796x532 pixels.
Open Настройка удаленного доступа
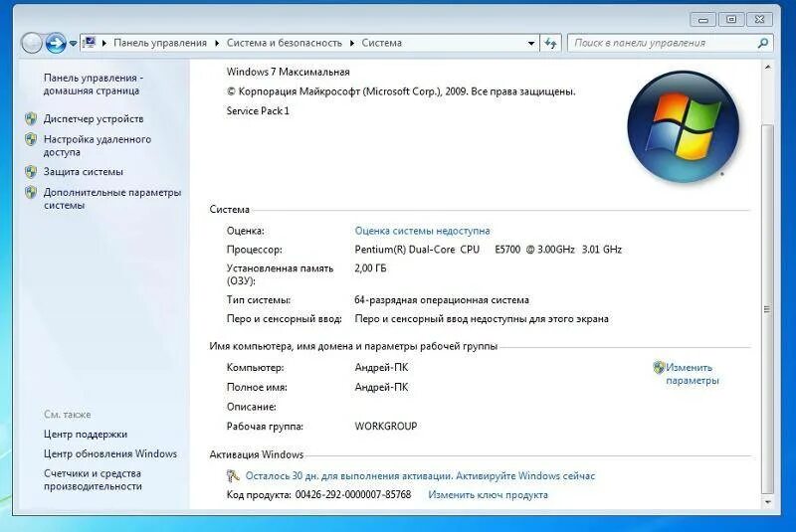click(x=98, y=145)
